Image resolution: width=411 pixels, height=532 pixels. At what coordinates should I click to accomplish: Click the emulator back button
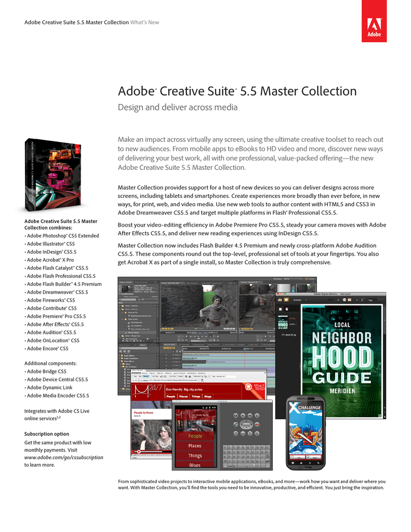250,434
